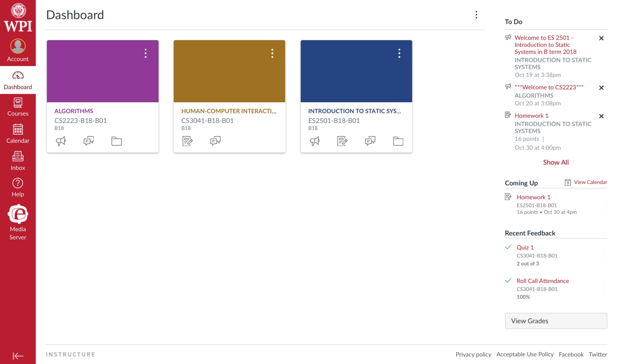Open the ALGORITHMS course link
622x364 pixels.
tap(74, 111)
